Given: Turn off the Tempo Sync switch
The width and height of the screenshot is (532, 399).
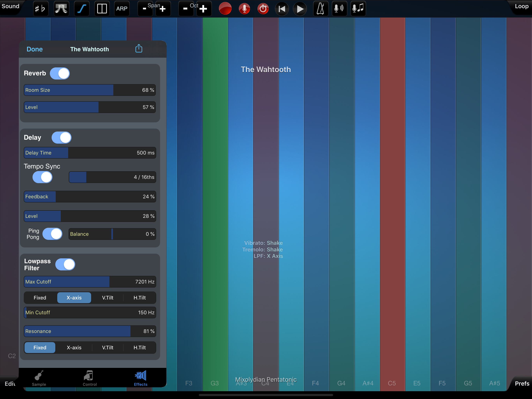Looking at the screenshot, I should 43,177.
